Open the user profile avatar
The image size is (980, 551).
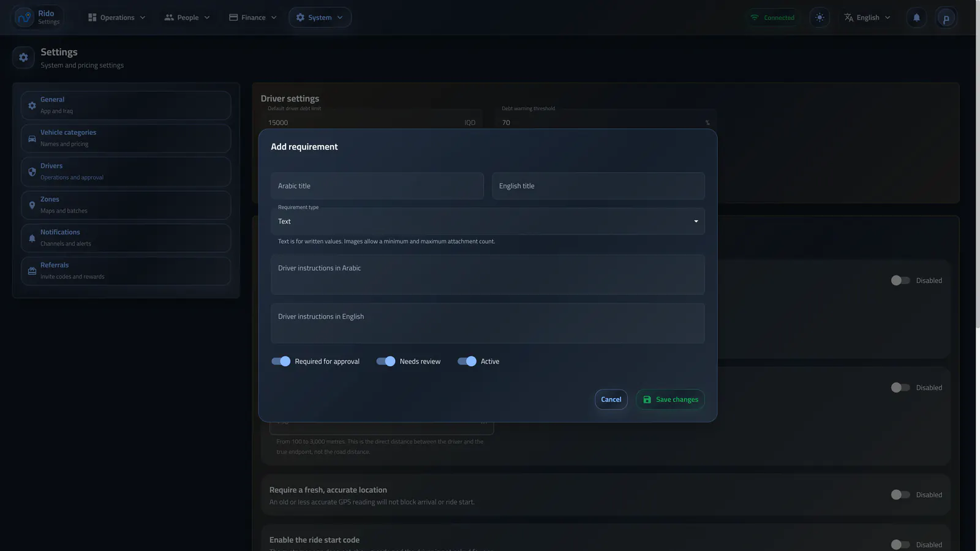pyautogui.click(x=946, y=18)
